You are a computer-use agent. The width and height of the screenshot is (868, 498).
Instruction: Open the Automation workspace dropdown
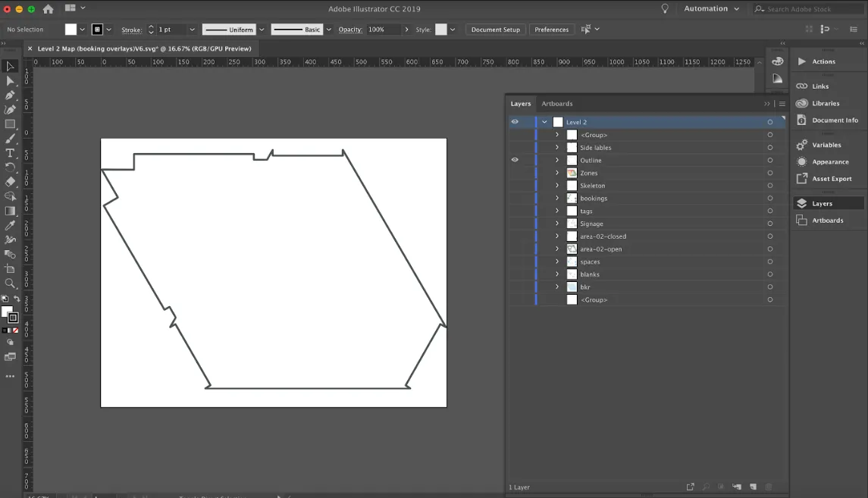(711, 9)
